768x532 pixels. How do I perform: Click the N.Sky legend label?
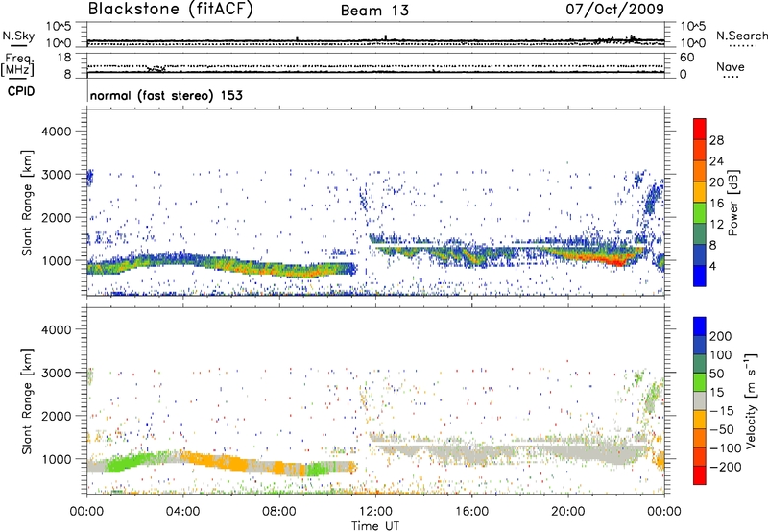tap(18, 36)
